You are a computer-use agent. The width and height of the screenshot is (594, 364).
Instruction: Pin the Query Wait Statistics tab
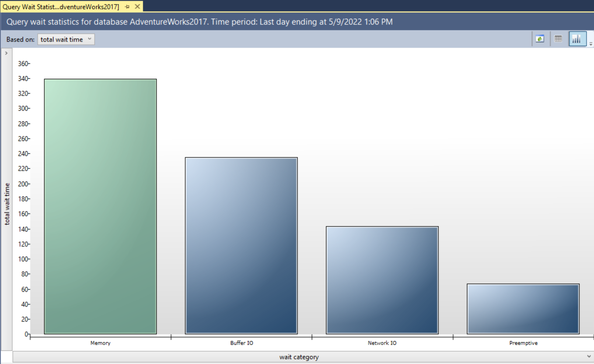[x=126, y=6]
